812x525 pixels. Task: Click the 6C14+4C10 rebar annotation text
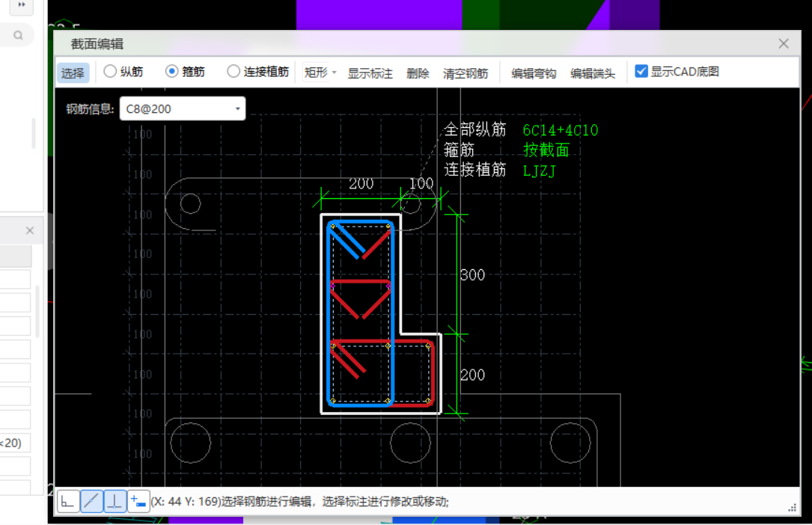pyautogui.click(x=561, y=130)
